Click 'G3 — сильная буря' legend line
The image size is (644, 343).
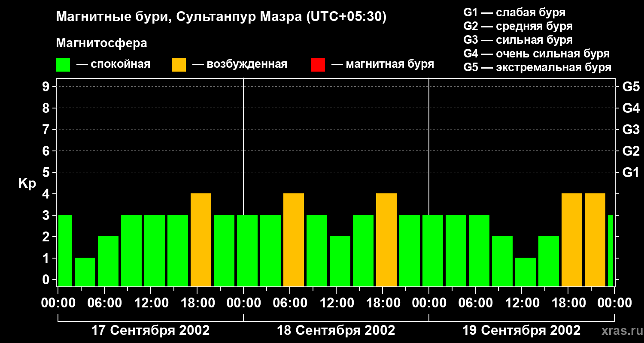click(x=518, y=40)
